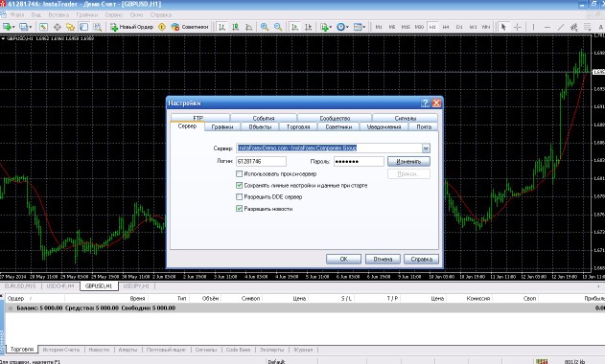The image size is (605, 364).
Task: Enable Использовать прокси-сервер checkbox
Action: click(x=240, y=174)
